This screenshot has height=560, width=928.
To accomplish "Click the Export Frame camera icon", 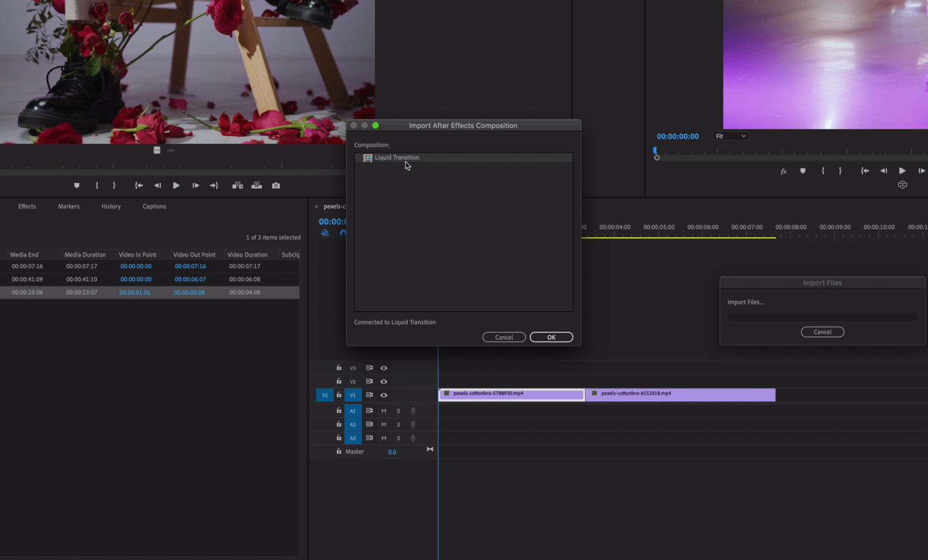I will tap(276, 185).
